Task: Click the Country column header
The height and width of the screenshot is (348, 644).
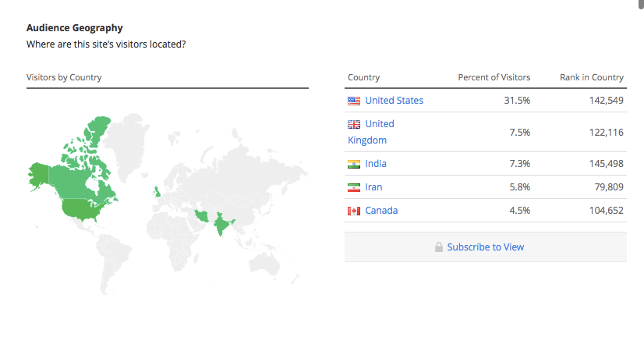Action: click(x=364, y=77)
